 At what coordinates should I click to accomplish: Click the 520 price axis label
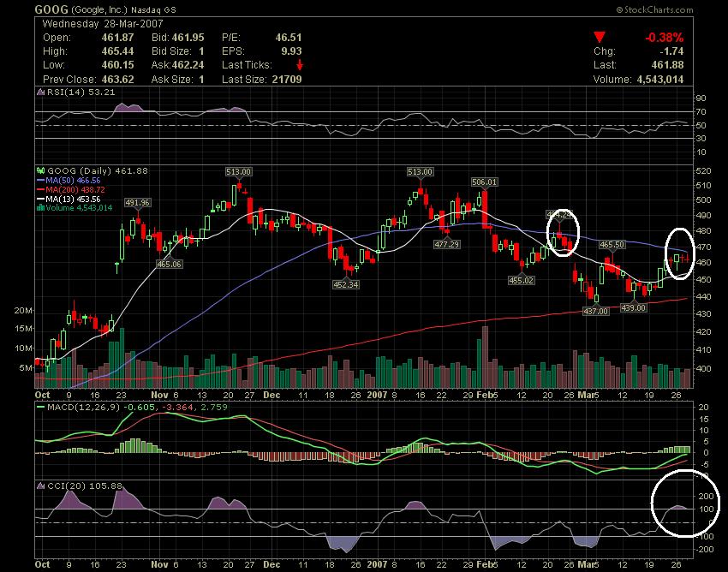704,171
